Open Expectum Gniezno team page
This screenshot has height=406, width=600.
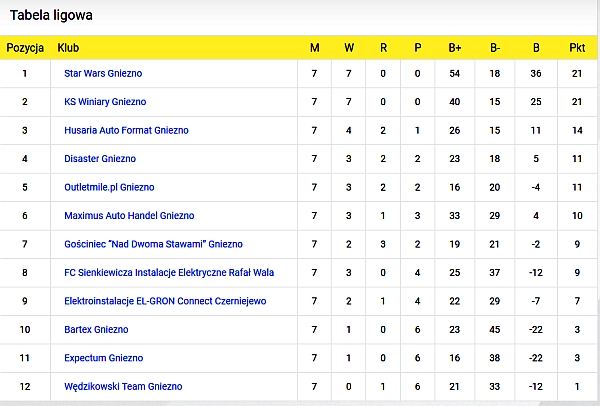pos(104,358)
